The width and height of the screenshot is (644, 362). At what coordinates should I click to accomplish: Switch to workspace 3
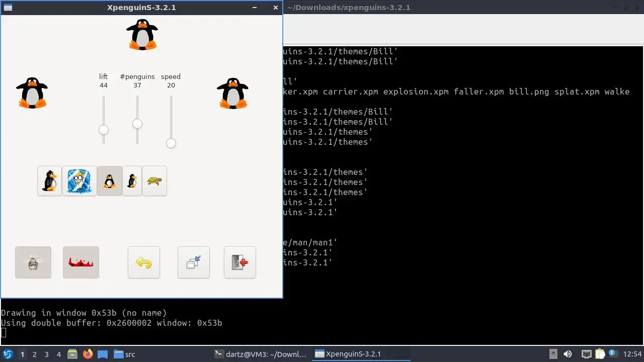pos(47,354)
